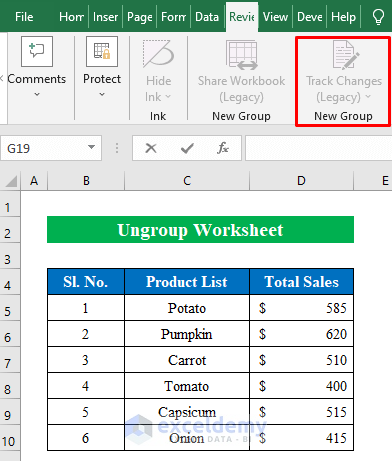This screenshot has height=461, width=392.
Task: Click serial number 3 cell
Action: click(x=86, y=360)
